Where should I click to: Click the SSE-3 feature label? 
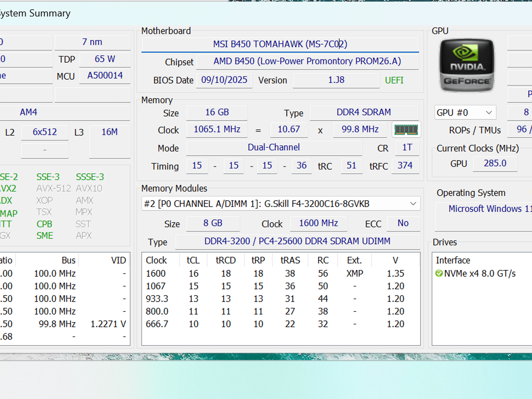[x=48, y=177]
